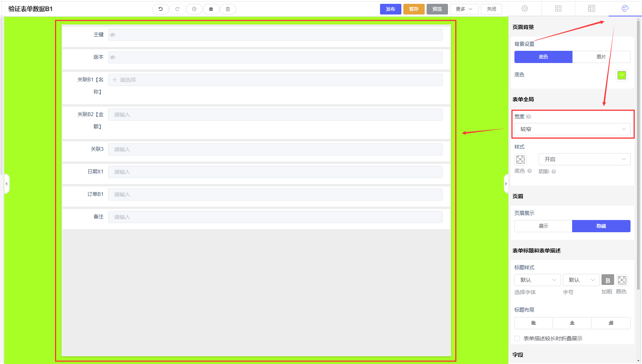
Task: Open the gear settings panel tab
Action: point(525,8)
